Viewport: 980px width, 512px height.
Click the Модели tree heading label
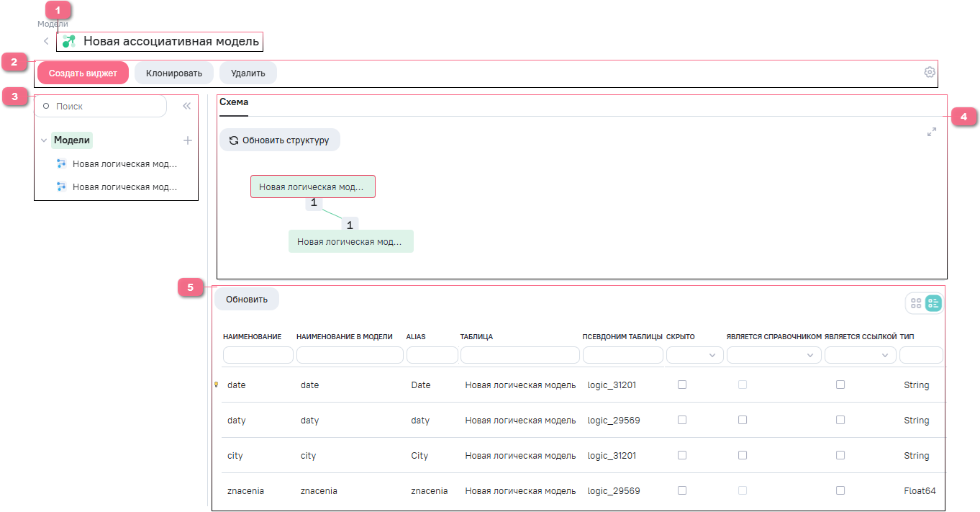point(72,140)
